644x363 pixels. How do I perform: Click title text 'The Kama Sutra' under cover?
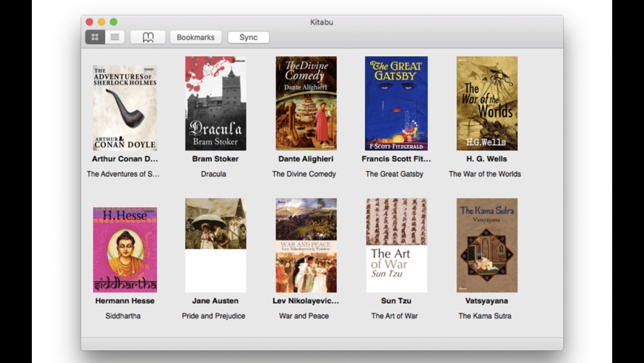coord(485,316)
